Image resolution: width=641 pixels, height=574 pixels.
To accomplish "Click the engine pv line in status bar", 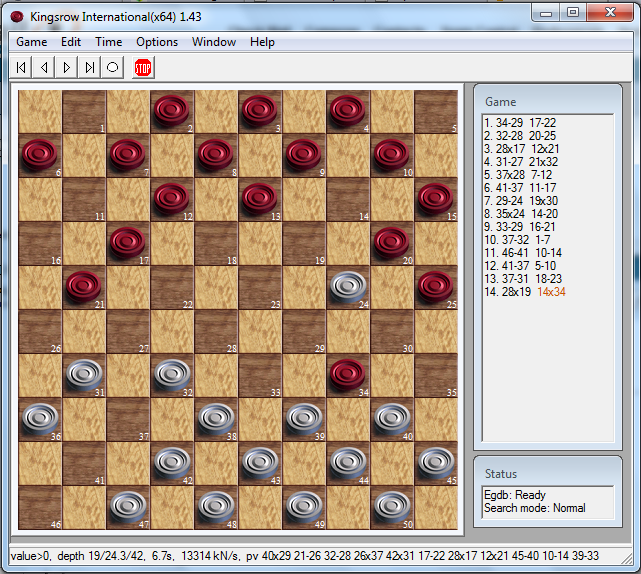I will point(422,556).
